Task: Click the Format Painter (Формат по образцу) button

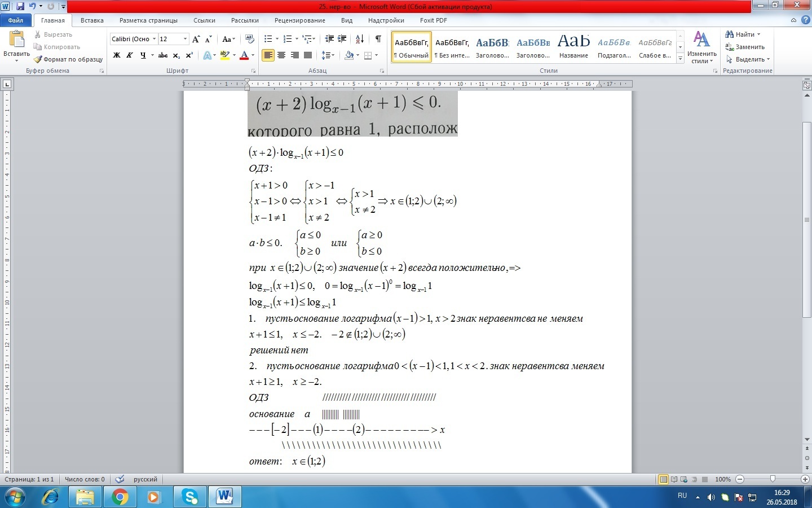Action: point(68,59)
